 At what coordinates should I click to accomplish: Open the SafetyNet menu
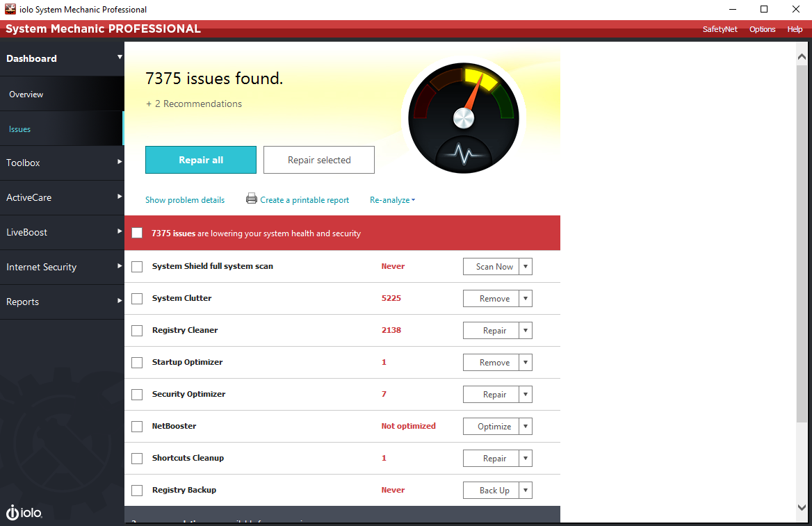(x=720, y=29)
